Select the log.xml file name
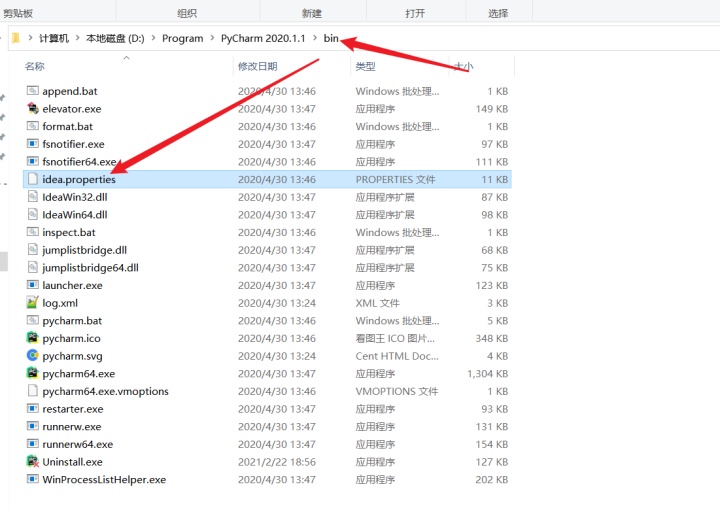Viewport: 720px width, 510px height. pos(60,303)
